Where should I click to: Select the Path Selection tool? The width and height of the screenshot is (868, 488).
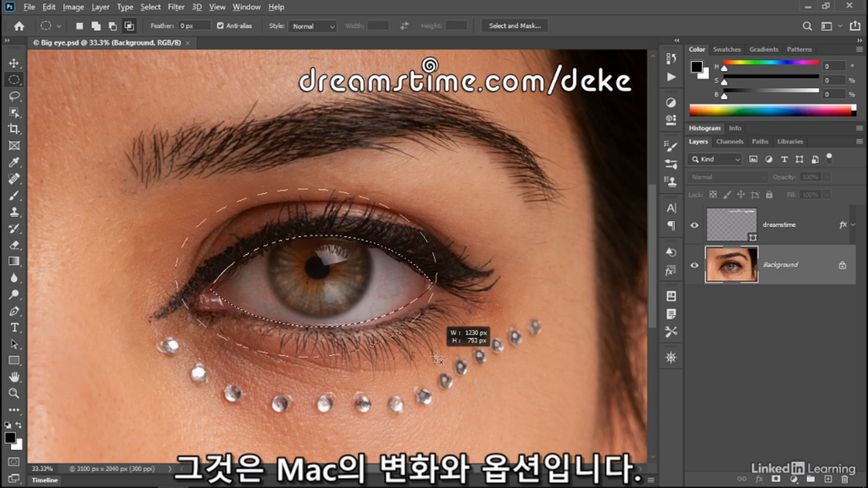pos(14,344)
